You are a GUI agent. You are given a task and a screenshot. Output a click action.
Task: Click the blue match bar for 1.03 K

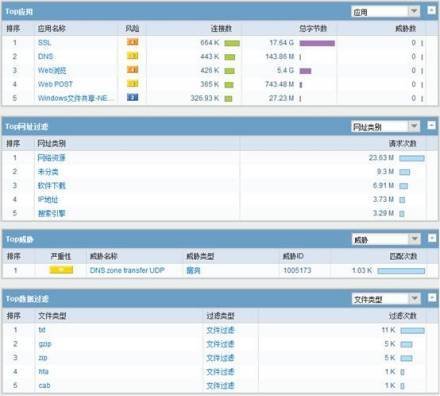(401, 271)
